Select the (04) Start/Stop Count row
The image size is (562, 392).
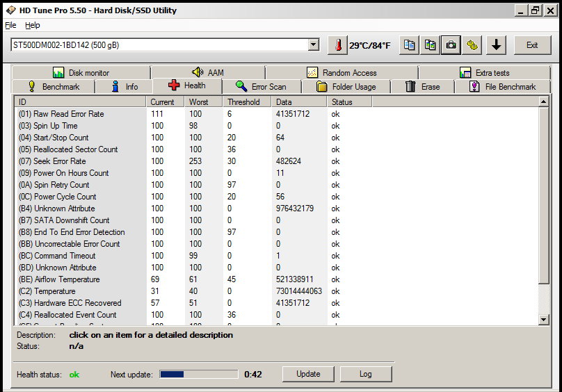pos(276,138)
